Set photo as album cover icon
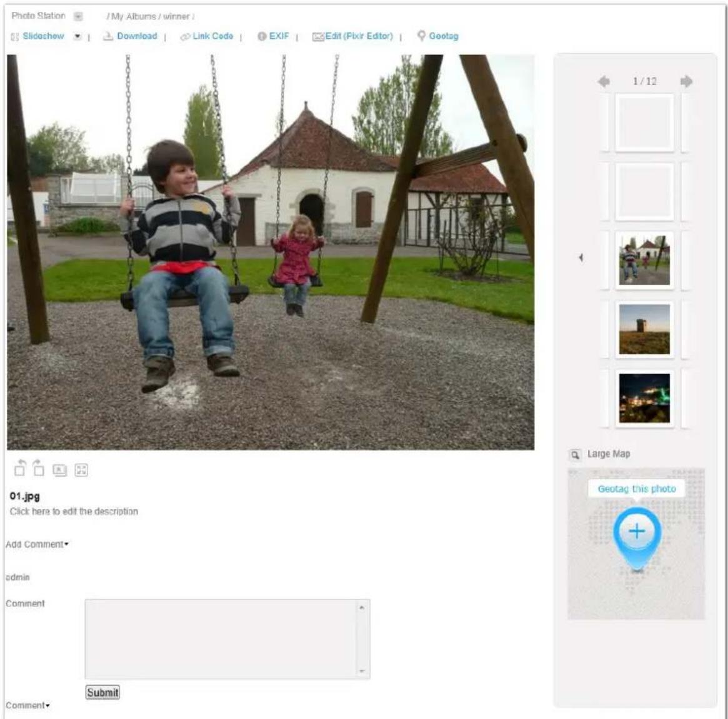 tap(59, 470)
